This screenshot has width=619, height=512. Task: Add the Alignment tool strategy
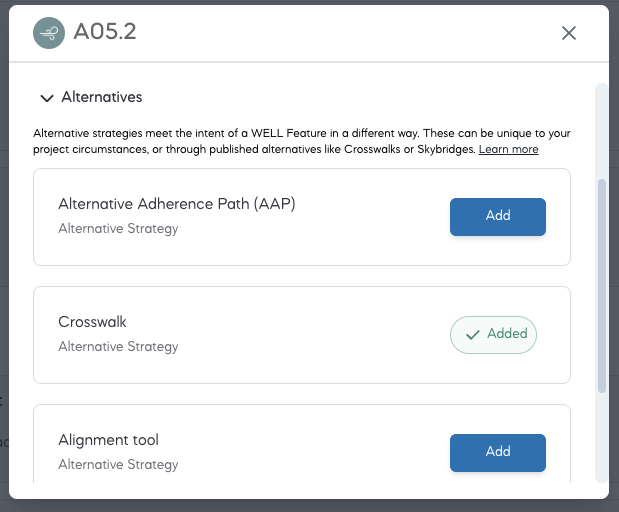(498, 453)
